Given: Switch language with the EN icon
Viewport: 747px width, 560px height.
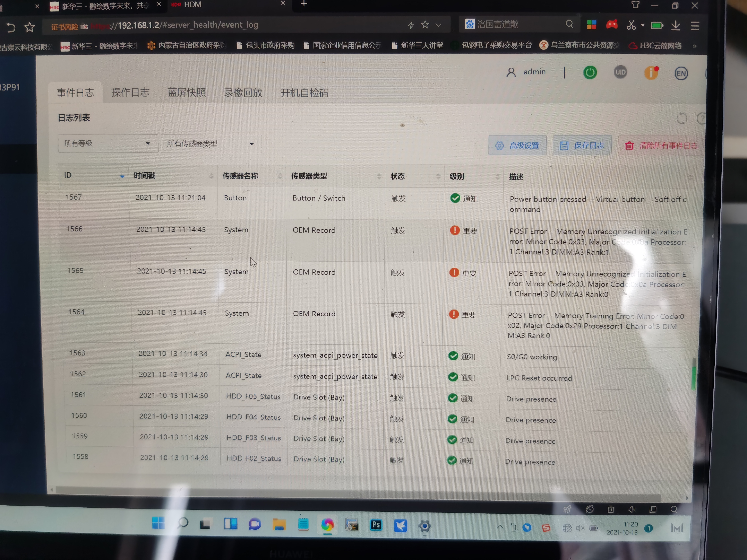Looking at the screenshot, I should click(x=680, y=74).
